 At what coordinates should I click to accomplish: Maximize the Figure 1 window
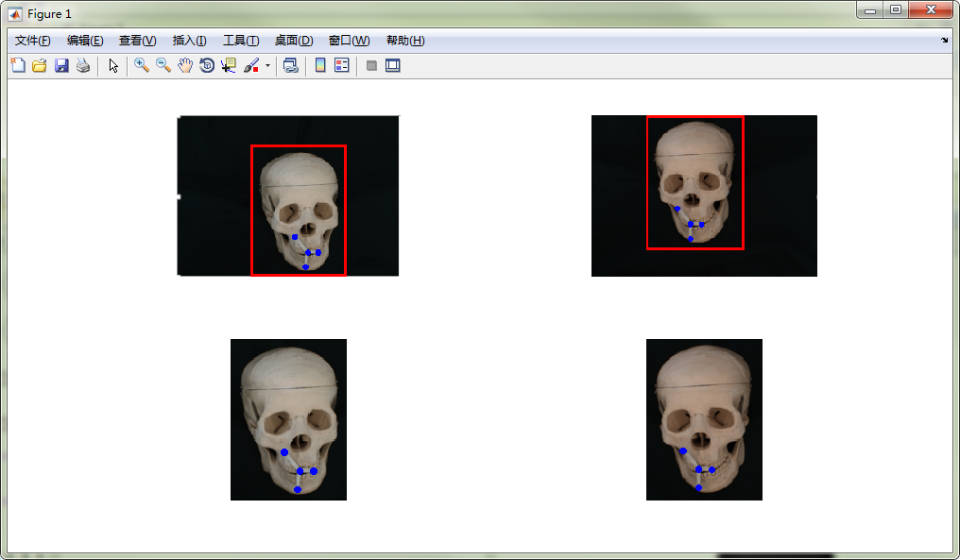(896, 9)
